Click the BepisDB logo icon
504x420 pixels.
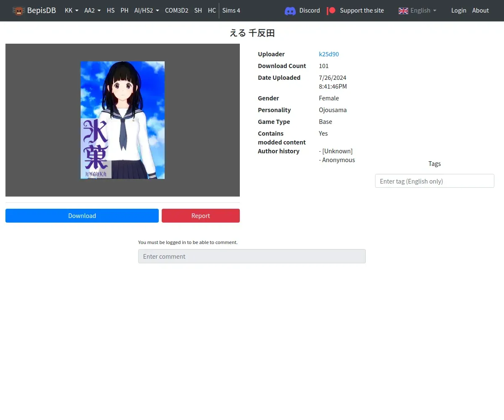tap(18, 10)
